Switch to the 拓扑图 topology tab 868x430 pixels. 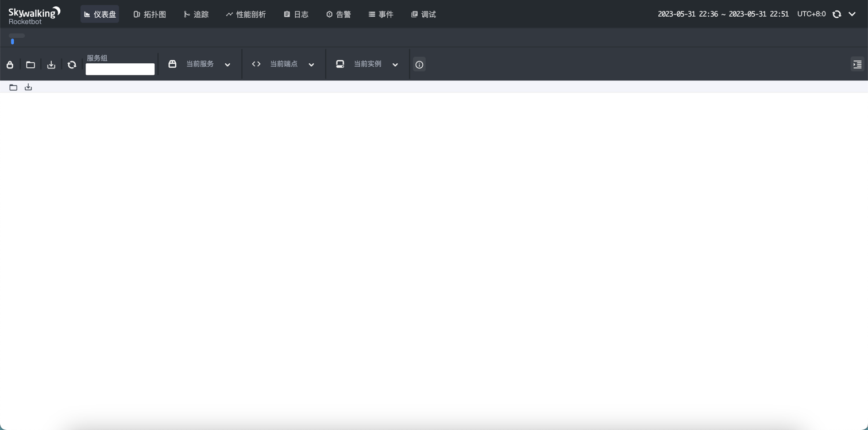coord(150,14)
